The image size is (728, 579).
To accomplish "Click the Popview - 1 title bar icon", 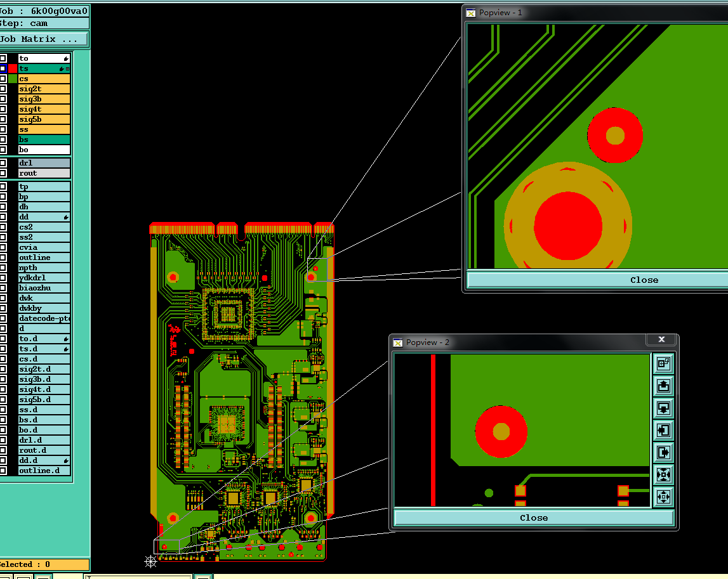I will (471, 13).
